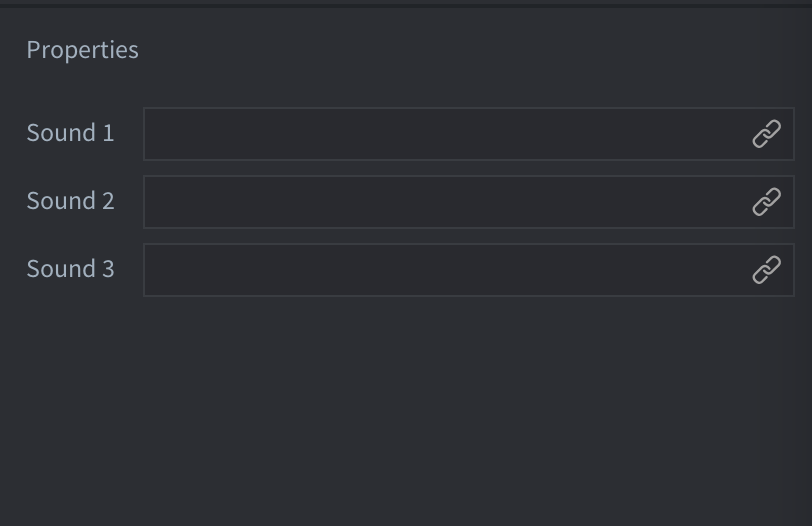Click the link icon for Sound 3
This screenshot has height=526, width=812.
click(766, 270)
